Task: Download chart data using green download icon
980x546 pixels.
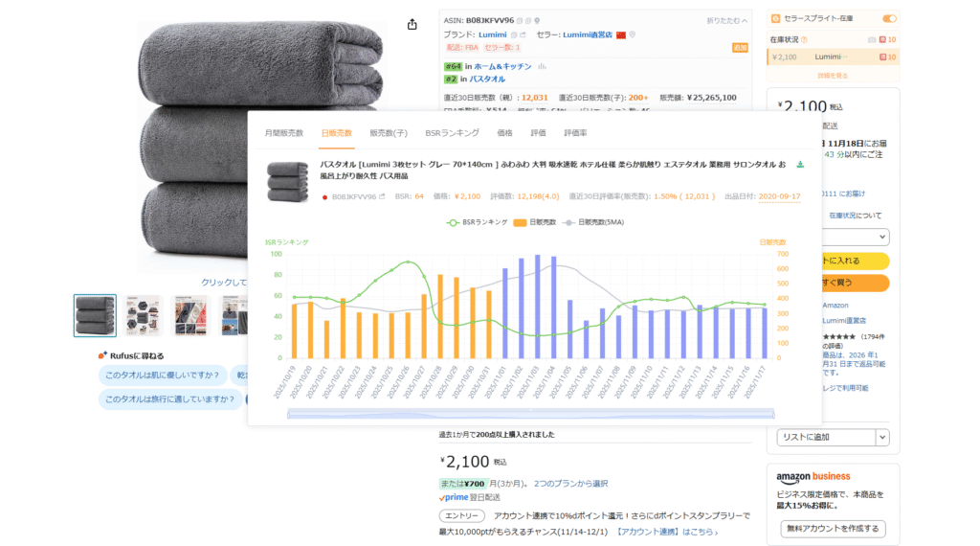Action: point(800,165)
